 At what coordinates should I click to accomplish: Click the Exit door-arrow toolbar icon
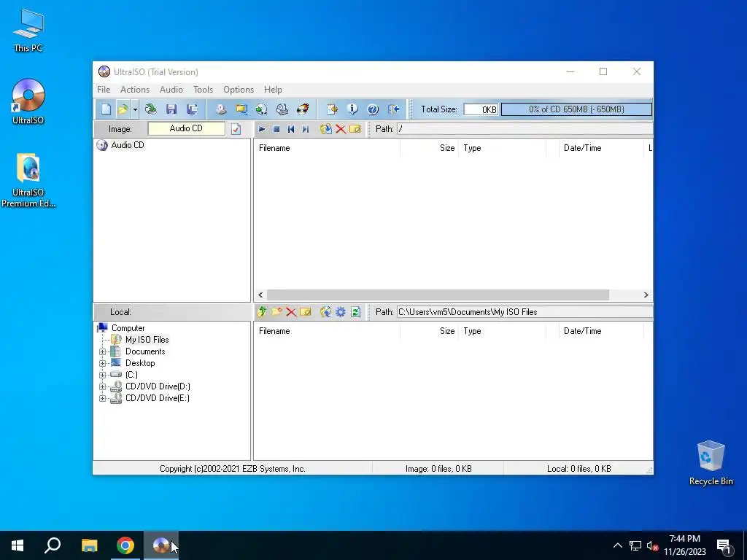[x=393, y=109]
